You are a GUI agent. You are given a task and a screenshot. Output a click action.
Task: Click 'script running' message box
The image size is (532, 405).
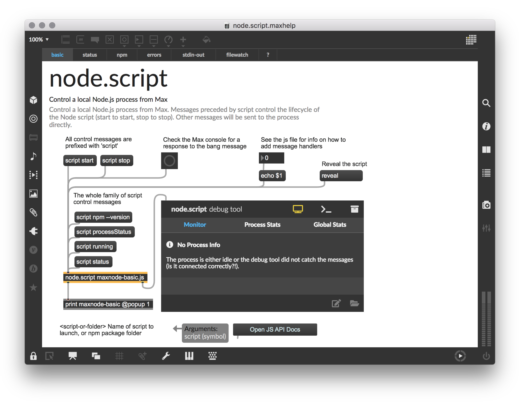coord(95,246)
